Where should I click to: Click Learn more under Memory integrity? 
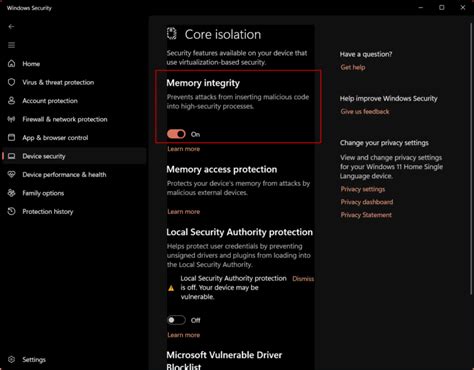click(x=184, y=149)
